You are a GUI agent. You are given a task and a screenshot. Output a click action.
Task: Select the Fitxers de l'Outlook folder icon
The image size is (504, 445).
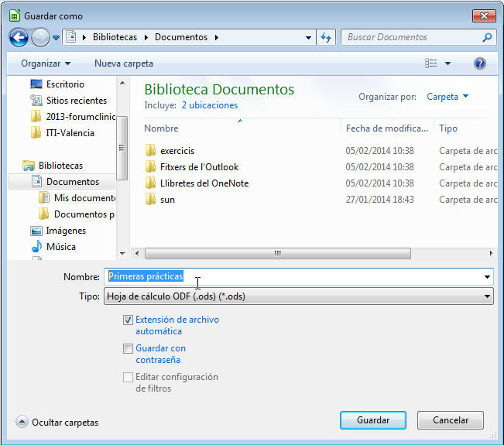pyautogui.click(x=150, y=166)
